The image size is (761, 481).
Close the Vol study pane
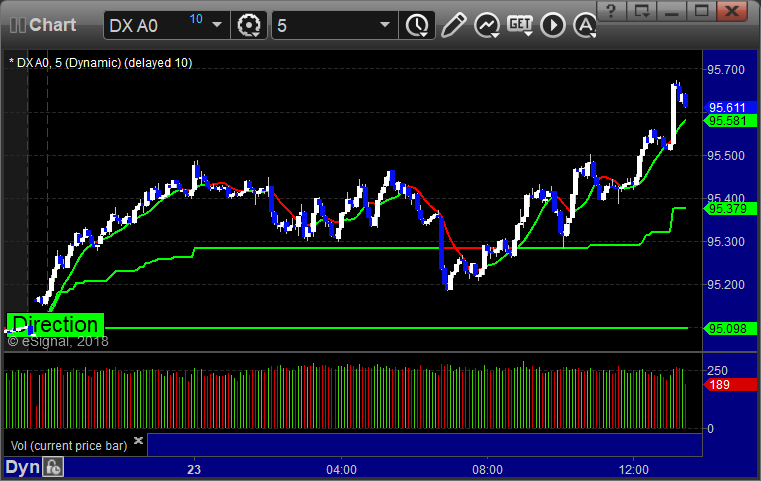pyautogui.click(x=138, y=441)
